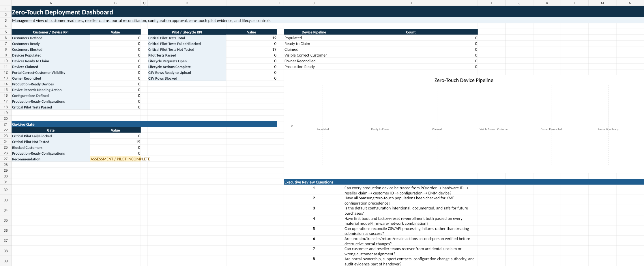The height and width of the screenshot is (266, 644).
Task: Select the Customers Defined label cell
Action: point(51,38)
